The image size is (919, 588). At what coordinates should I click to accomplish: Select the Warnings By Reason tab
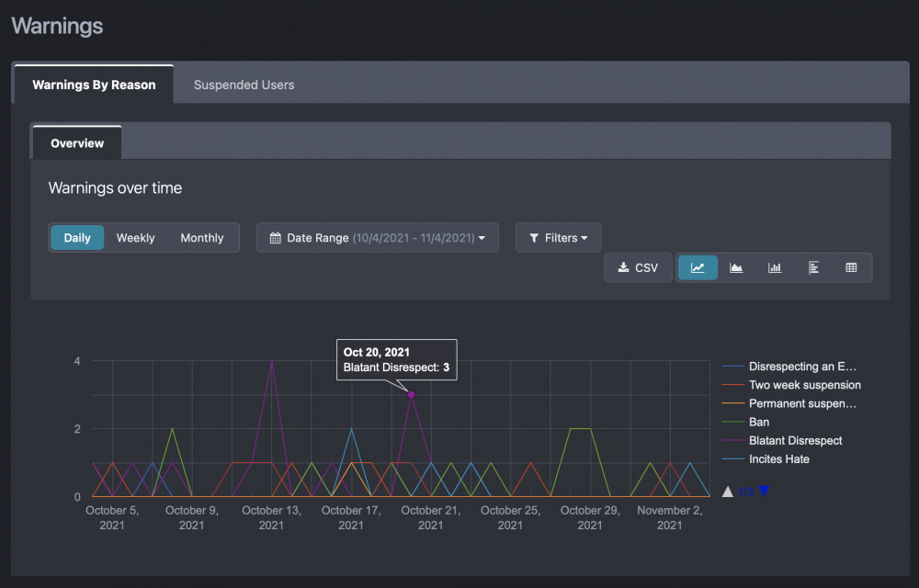pos(94,85)
